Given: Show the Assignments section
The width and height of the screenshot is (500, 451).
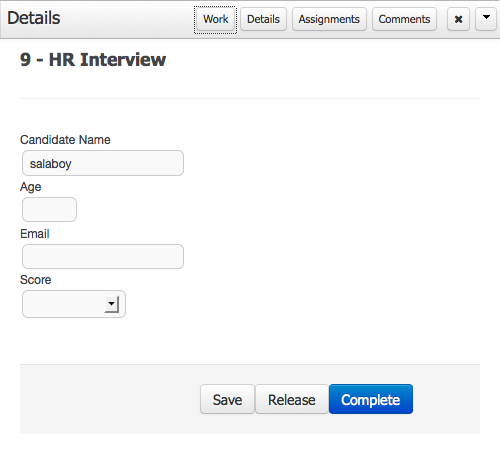Looking at the screenshot, I should [x=329, y=19].
